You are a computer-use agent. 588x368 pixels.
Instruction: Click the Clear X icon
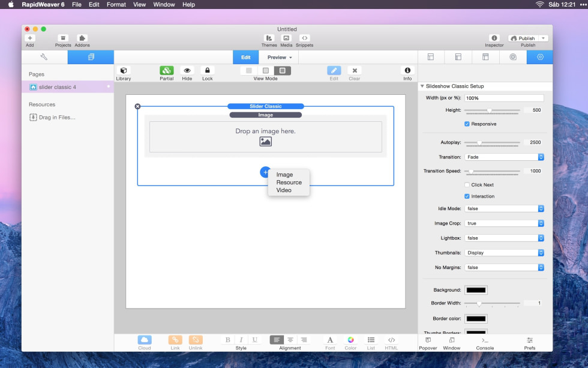(x=355, y=70)
